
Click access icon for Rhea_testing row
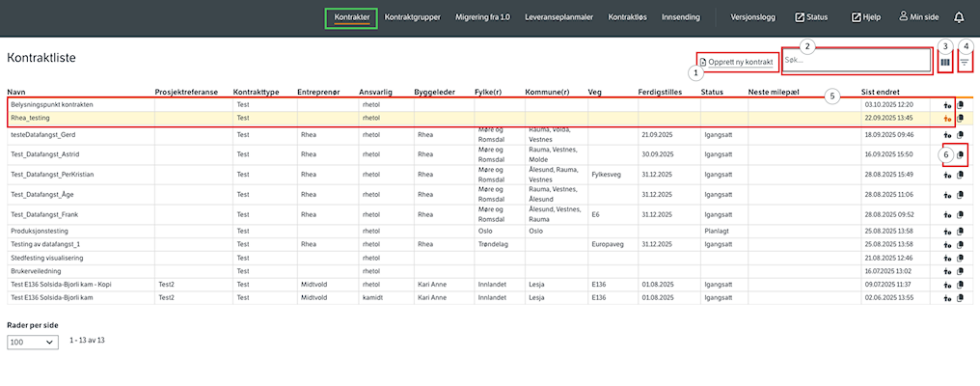click(947, 119)
